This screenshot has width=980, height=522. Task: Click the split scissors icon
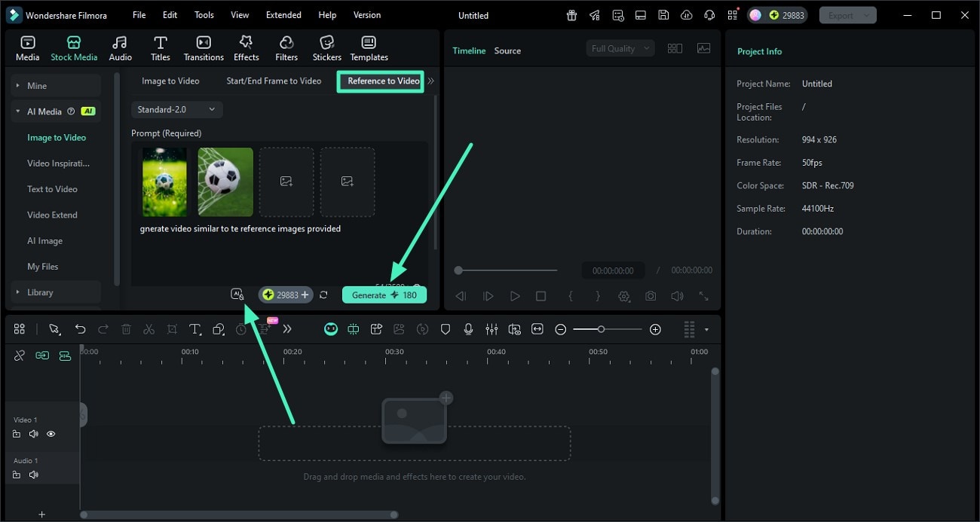coord(149,329)
